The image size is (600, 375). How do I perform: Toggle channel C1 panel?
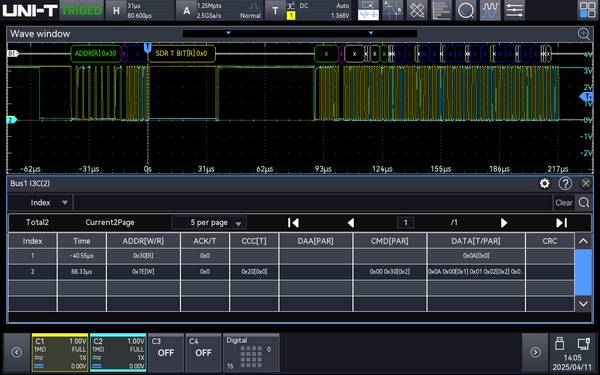tap(60, 352)
